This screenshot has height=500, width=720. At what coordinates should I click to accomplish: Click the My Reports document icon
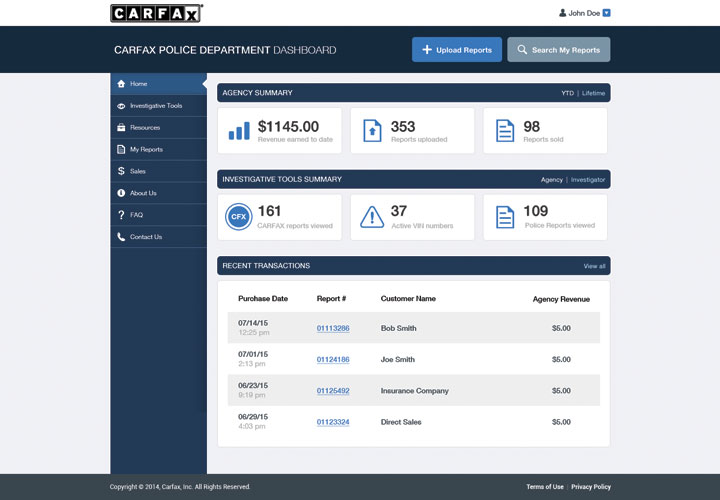point(121,150)
